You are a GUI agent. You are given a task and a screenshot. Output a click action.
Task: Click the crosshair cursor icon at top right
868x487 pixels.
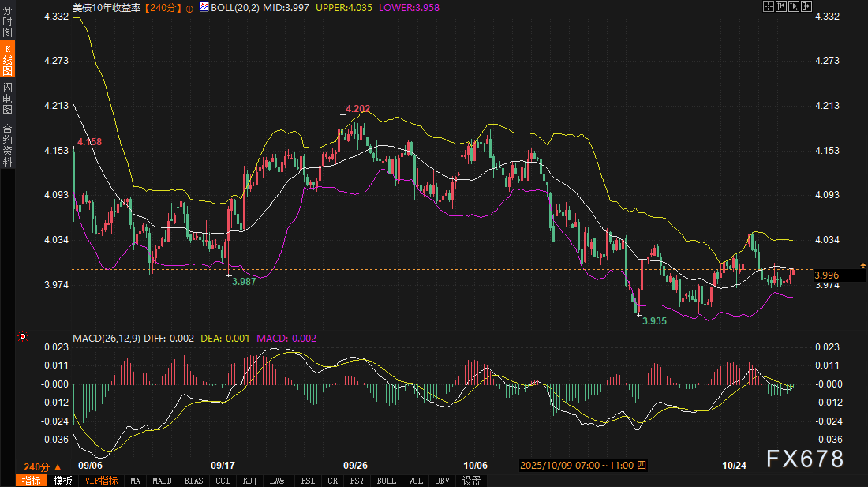click(x=769, y=6)
